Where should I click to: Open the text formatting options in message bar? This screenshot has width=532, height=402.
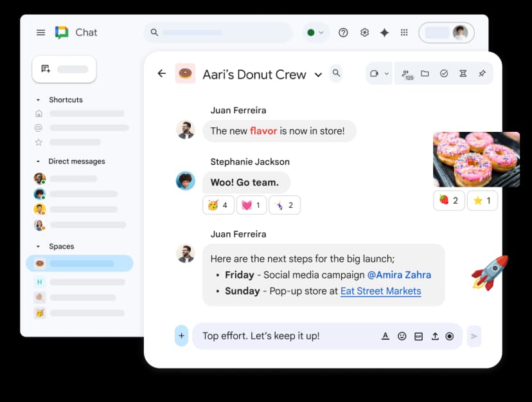tap(386, 336)
